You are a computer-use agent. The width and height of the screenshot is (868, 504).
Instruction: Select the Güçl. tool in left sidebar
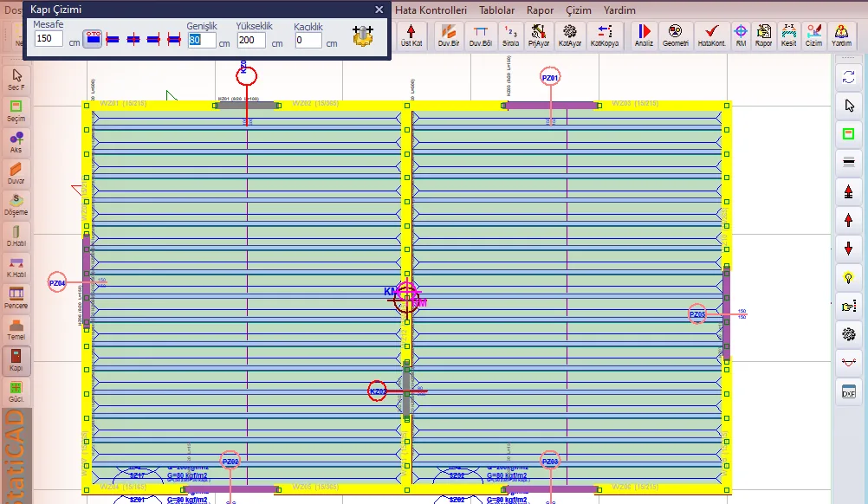click(16, 391)
